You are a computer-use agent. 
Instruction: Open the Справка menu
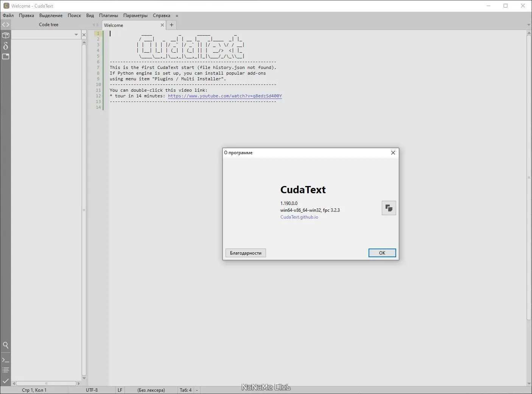[x=162, y=16]
